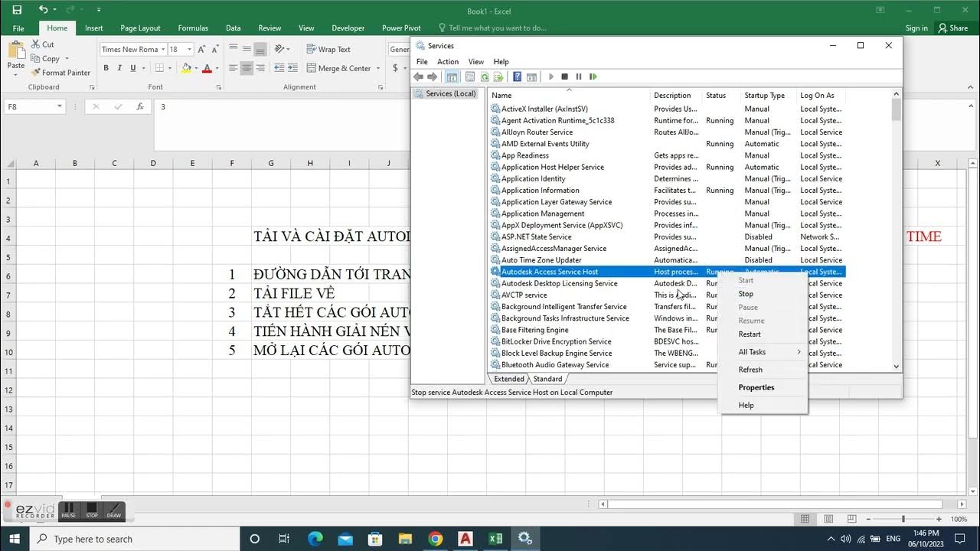Image resolution: width=980 pixels, height=551 pixels.
Task: Click the Excel zoom slider handle
Action: pos(903,519)
